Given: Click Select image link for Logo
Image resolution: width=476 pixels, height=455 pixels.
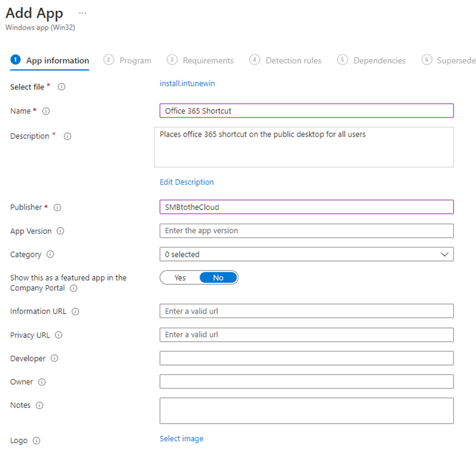Looking at the screenshot, I should [x=181, y=439].
